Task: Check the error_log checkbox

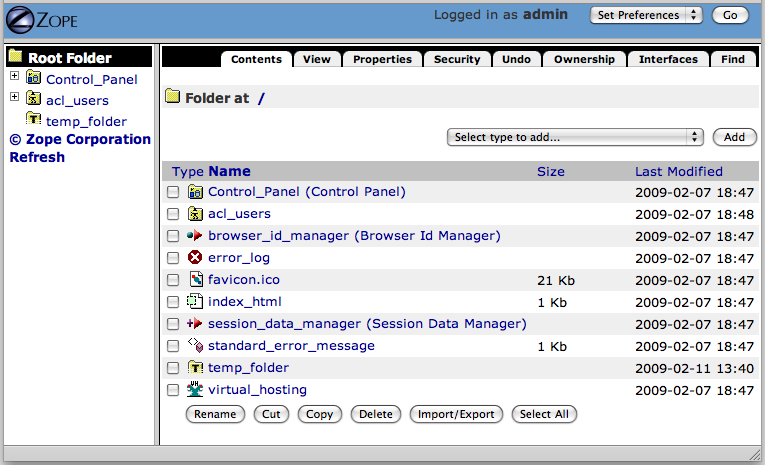Action: [x=173, y=258]
